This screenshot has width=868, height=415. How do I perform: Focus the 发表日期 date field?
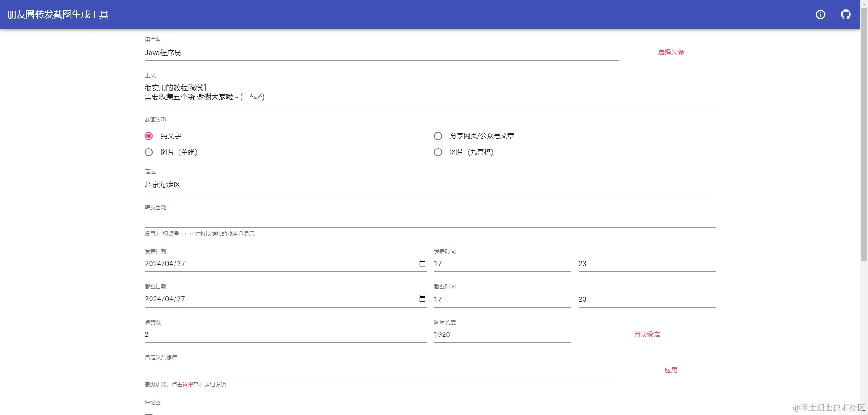coord(285,264)
